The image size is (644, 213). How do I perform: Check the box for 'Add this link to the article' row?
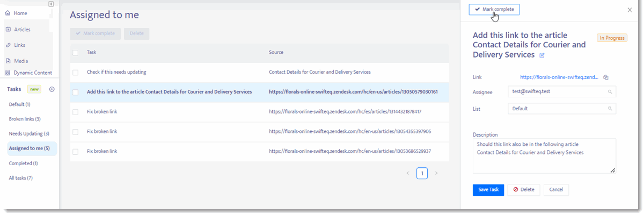[75, 92]
